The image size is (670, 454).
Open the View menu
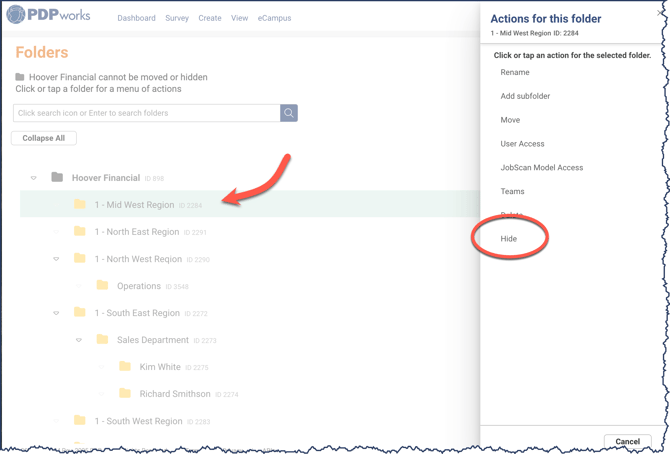pos(239,18)
